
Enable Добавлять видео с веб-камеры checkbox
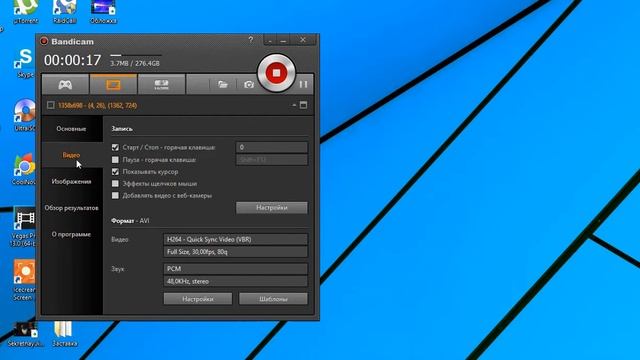(x=116, y=196)
